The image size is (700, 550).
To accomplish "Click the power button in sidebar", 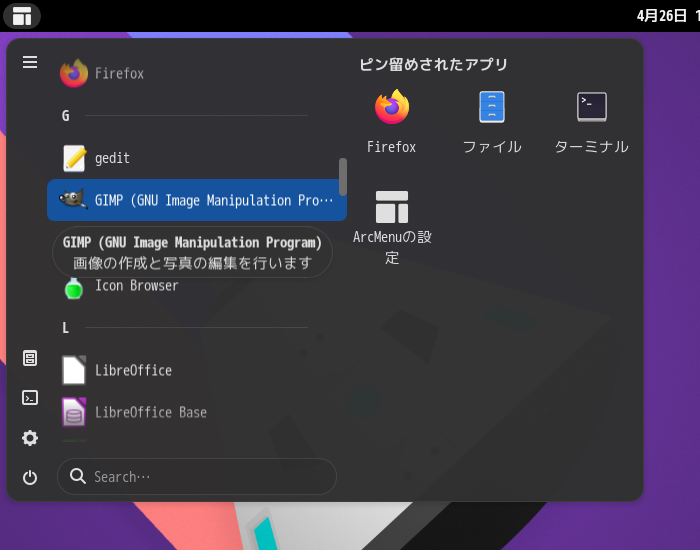I will tap(30, 478).
